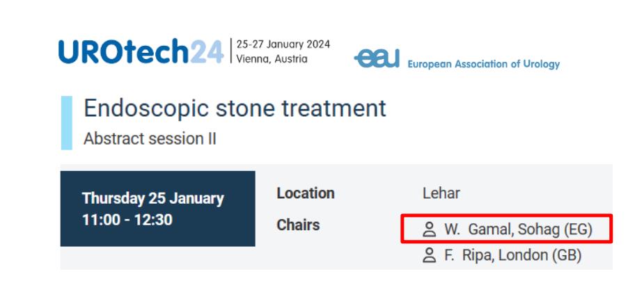
Task: Click the vertical divider after UROtech24 logo
Action: [x=230, y=51]
